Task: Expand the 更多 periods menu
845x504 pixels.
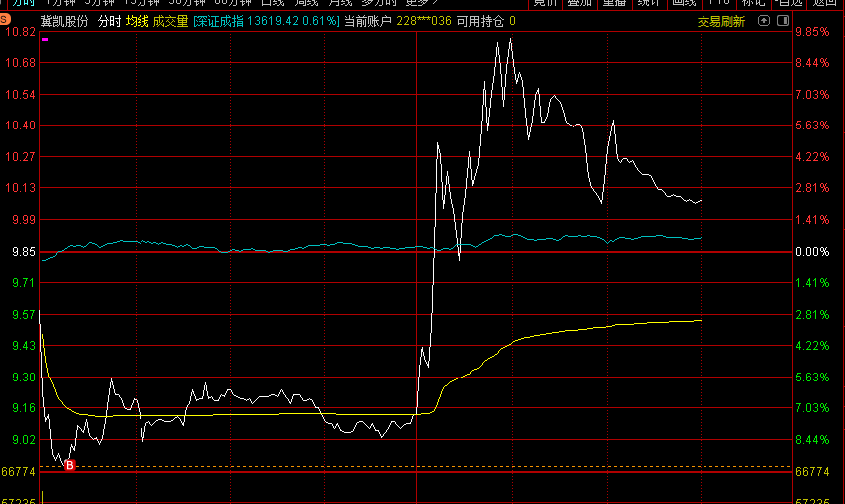Action: click(422, 3)
